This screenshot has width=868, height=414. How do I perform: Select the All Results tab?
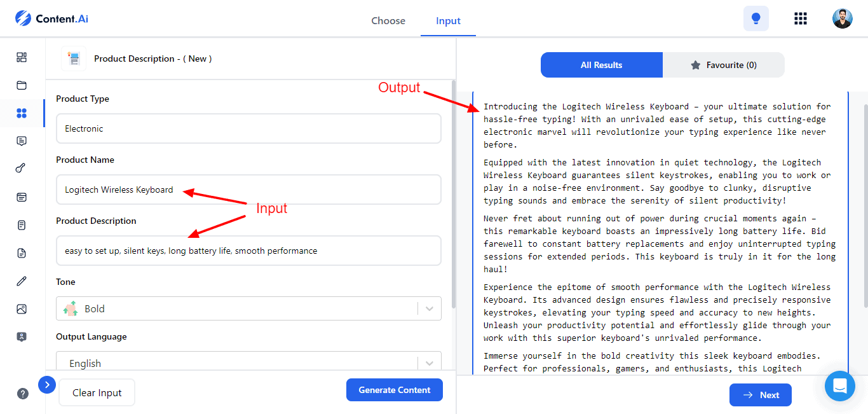(x=601, y=65)
